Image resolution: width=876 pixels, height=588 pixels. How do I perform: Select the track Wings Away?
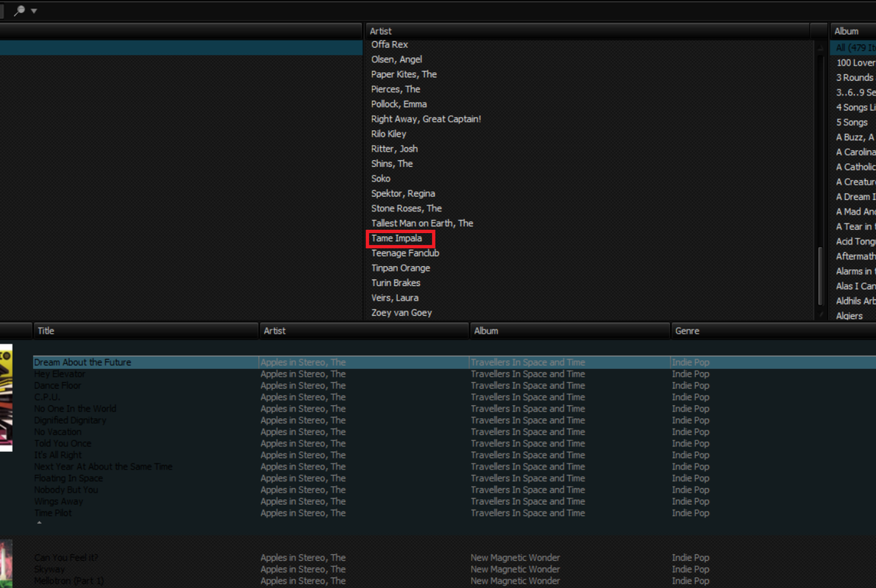coord(59,501)
